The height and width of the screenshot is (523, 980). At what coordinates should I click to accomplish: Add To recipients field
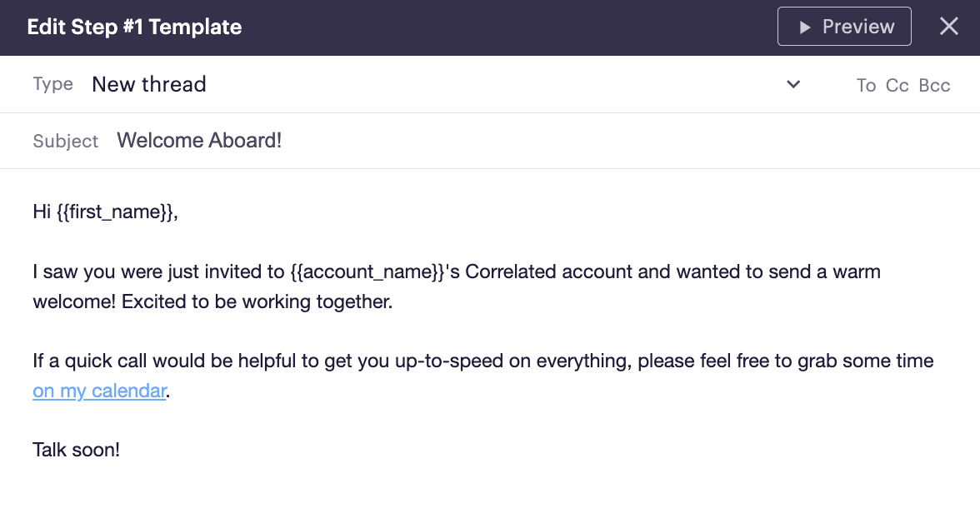pyautogui.click(x=866, y=85)
